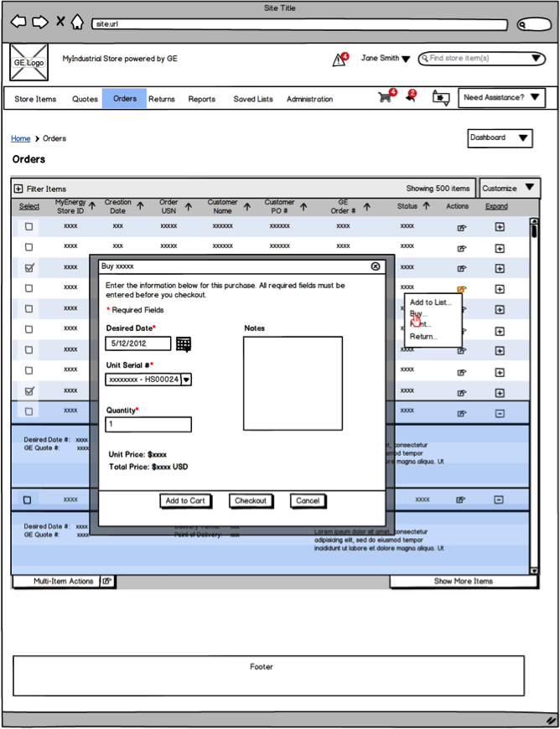Expand the second table row with plus icon
The image size is (560, 729).
[x=500, y=248]
